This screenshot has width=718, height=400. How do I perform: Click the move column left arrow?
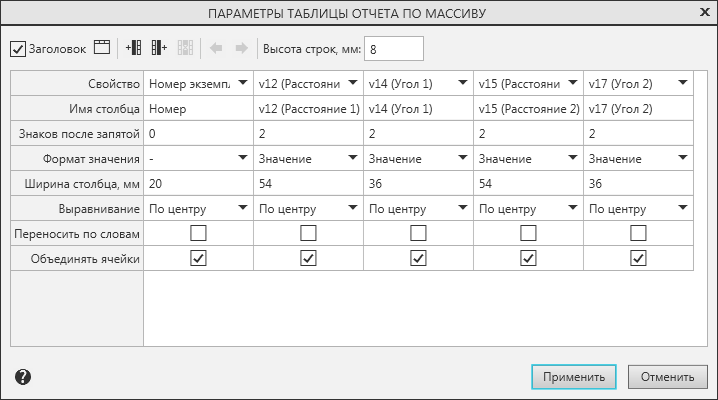click(216, 48)
